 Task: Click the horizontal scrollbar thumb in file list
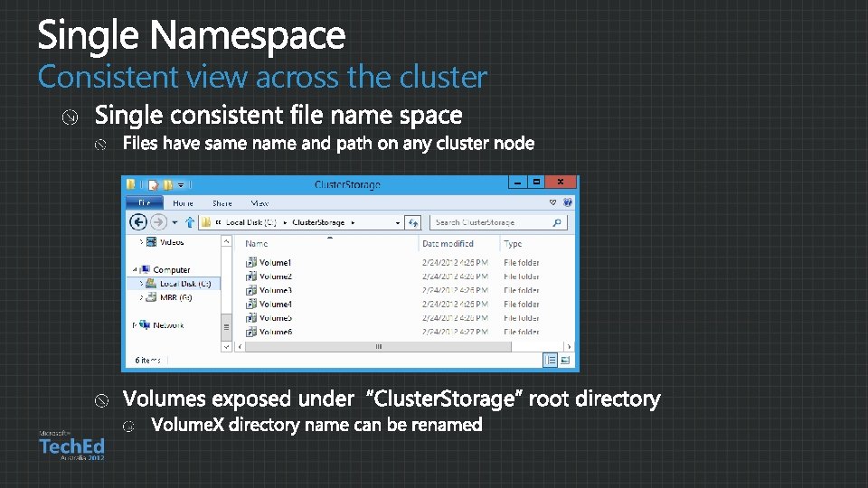point(378,347)
